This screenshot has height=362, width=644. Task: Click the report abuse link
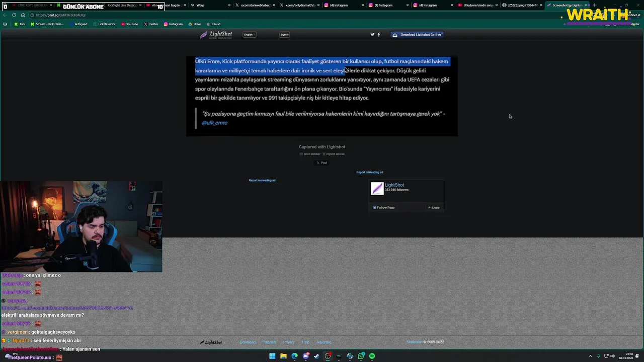point(334,154)
